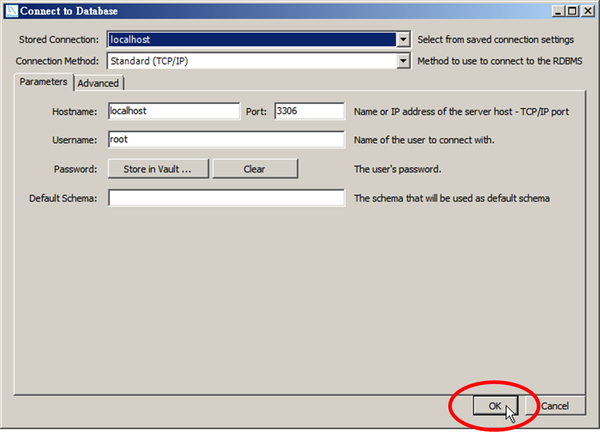
Task: Click the 'Hostname:' label
Action: click(x=75, y=112)
